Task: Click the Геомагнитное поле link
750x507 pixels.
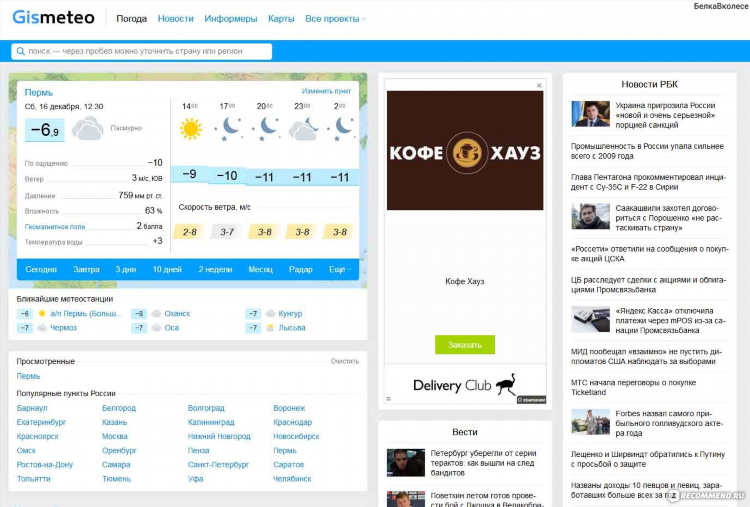Action: coord(55,227)
